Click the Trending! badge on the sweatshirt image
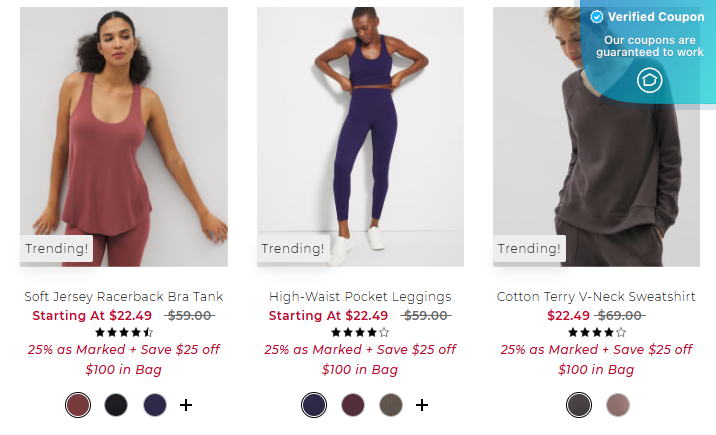The image size is (716, 435). coord(529,248)
